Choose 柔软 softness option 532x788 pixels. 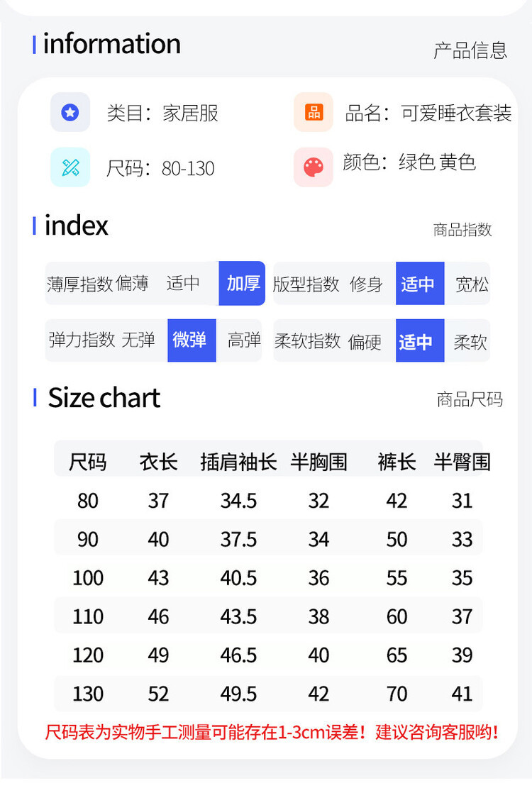pos(470,342)
